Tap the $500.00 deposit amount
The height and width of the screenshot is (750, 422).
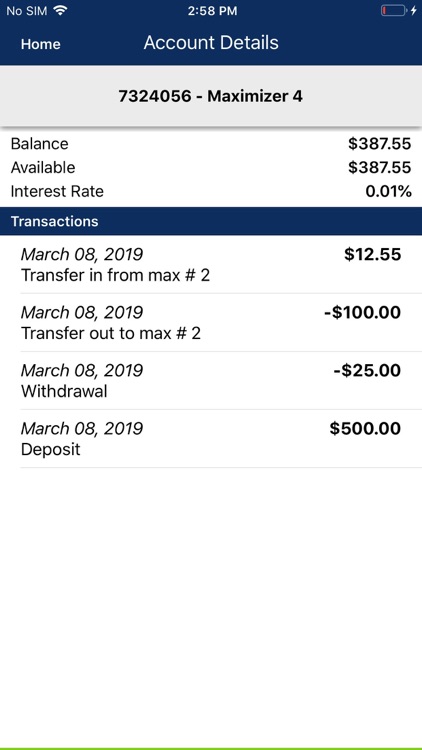(x=365, y=429)
